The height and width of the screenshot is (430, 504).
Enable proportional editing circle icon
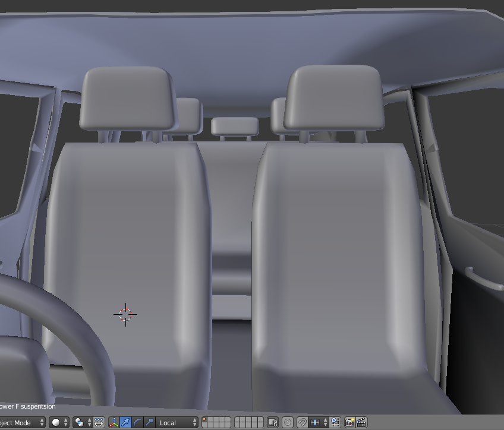(288, 423)
